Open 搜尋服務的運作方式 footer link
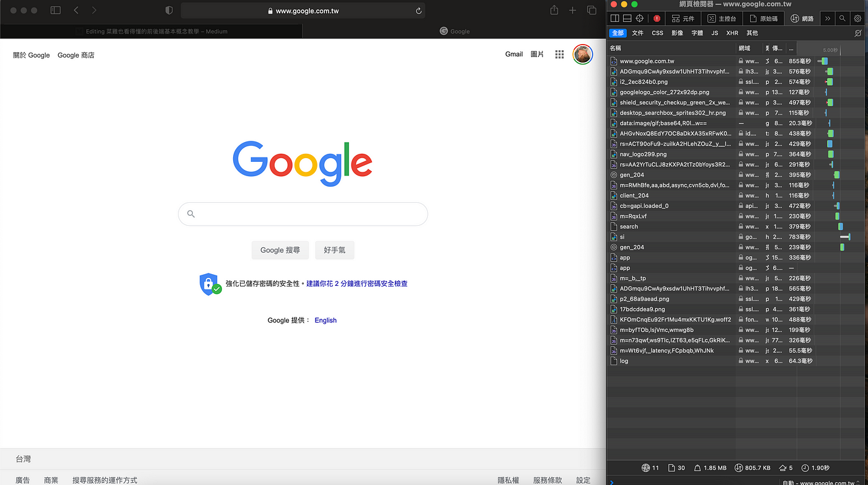Screen dimensions: 868x485 [105, 480]
